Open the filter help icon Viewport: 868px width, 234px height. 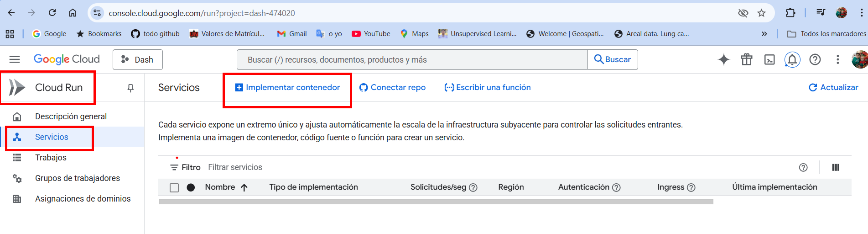[x=803, y=167]
